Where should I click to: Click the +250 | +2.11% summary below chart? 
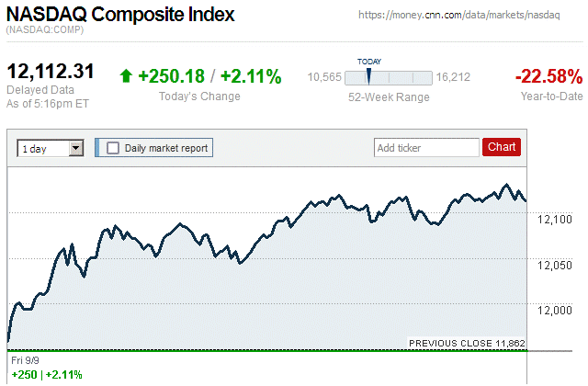[x=45, y=374]
